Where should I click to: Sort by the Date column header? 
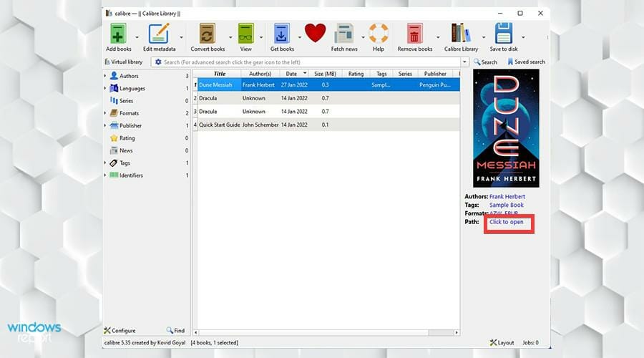[x=294, y=74]
